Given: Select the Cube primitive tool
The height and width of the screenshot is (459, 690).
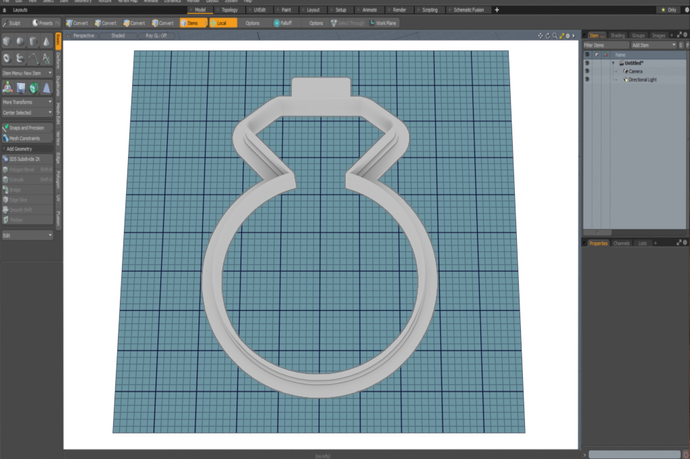Looking at the screenshot, I should [x=7, y=41].
